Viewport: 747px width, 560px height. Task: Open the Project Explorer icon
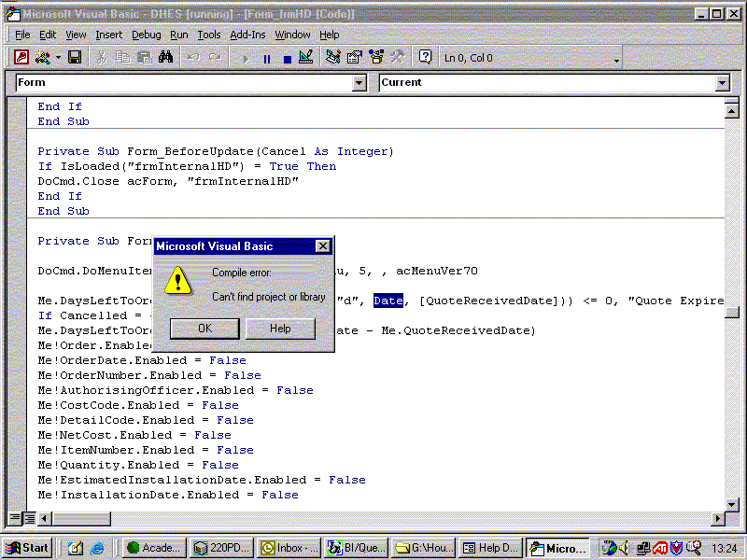(x=333, y=58)
